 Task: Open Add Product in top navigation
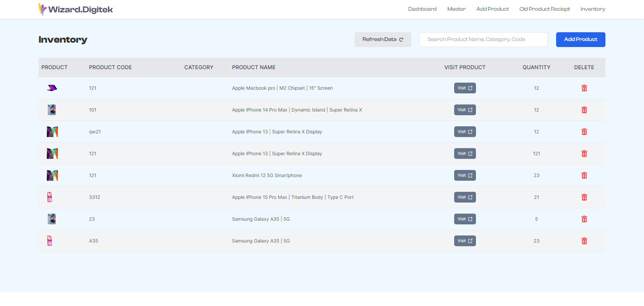(492, 9)
